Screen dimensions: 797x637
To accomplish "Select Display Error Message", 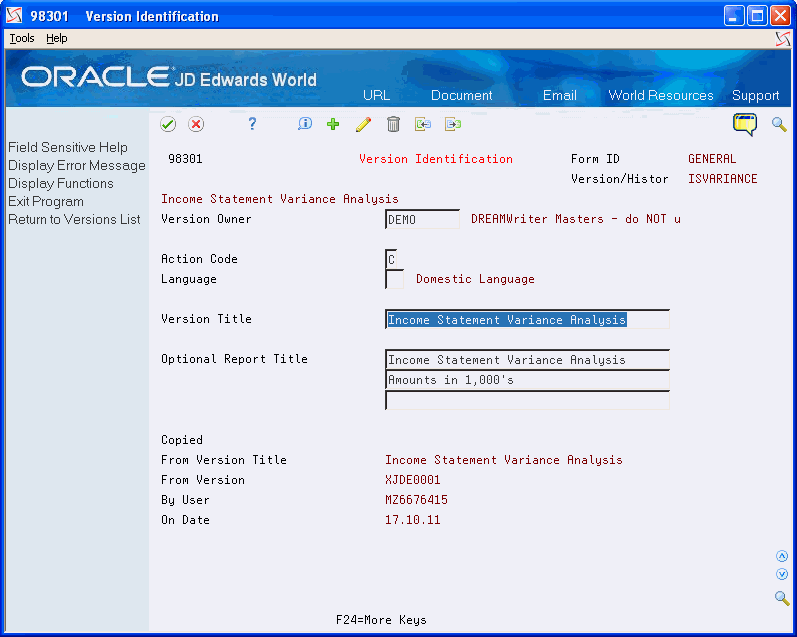I will click(77, 166).
